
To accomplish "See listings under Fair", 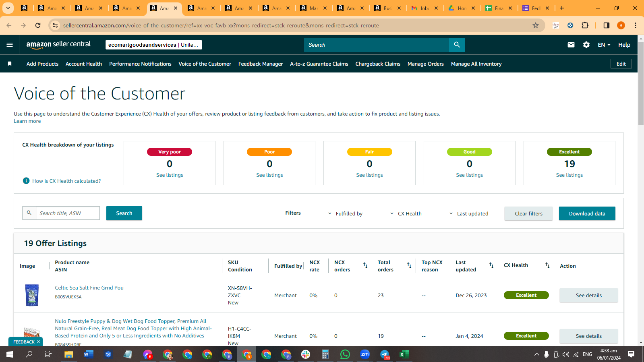I will pyautogui.click(x=369, y=175).
